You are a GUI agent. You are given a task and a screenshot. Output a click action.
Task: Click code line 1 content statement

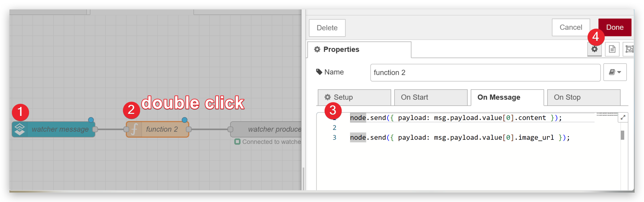(456, 118)
